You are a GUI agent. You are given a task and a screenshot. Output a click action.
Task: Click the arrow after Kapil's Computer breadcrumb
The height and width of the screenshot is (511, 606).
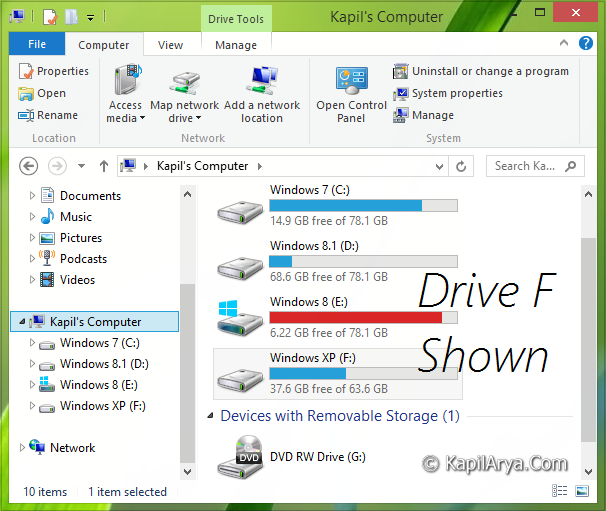pyautogui.click(x=260, y=166)
